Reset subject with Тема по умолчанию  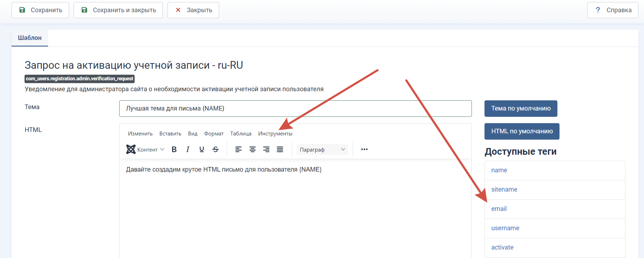tap(521, 108)
